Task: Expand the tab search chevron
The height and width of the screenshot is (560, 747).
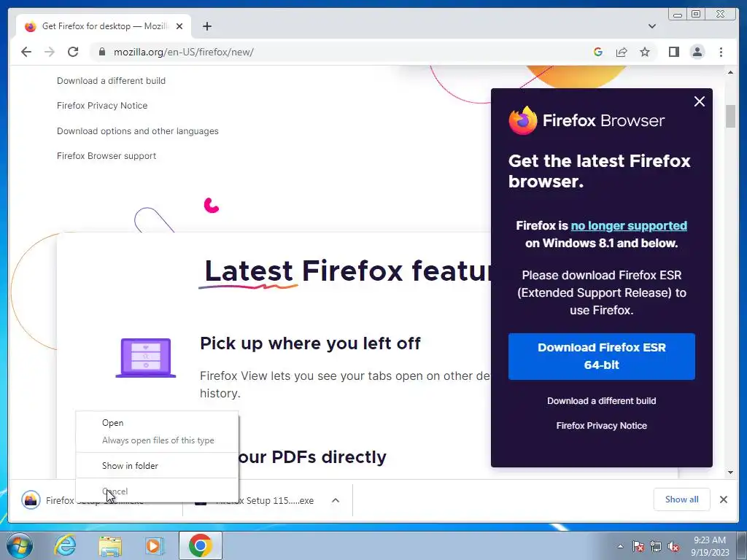Action: click(x=652, y=26)
